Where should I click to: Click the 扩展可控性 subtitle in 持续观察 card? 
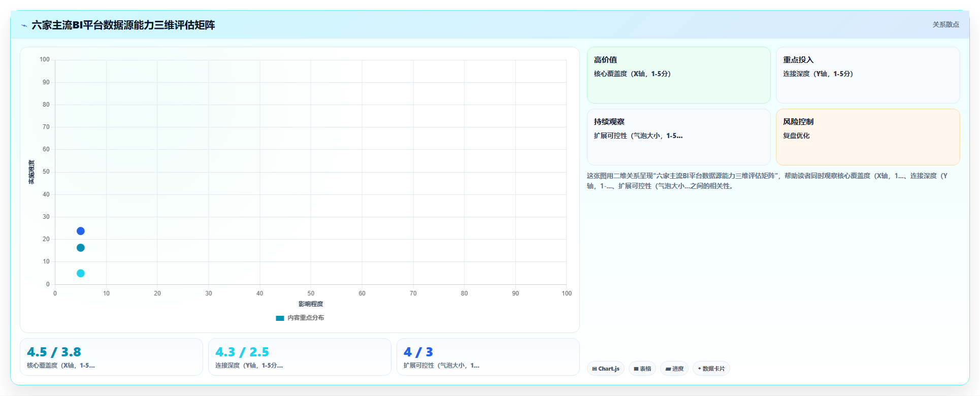tap(638, 136)
